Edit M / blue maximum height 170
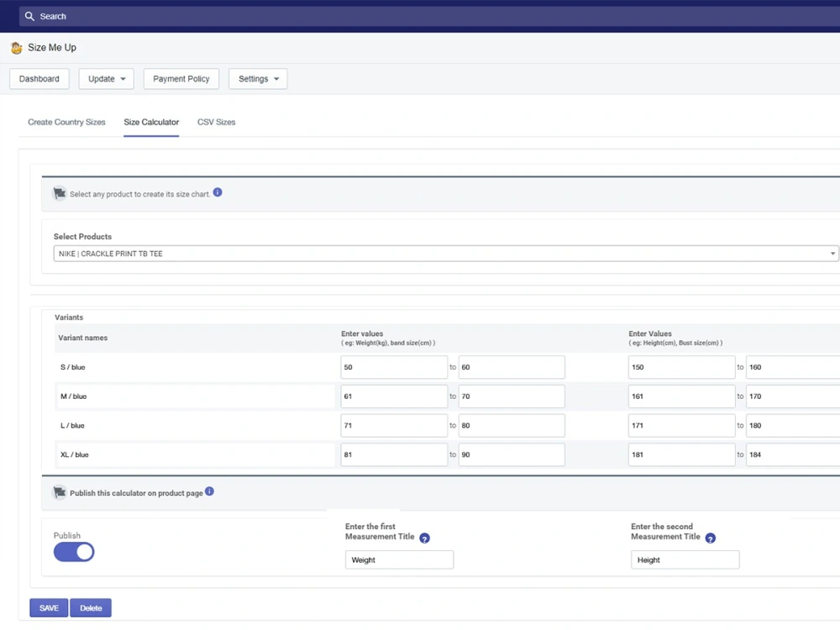Screen dimensions: 840x630 coord(793,396)
